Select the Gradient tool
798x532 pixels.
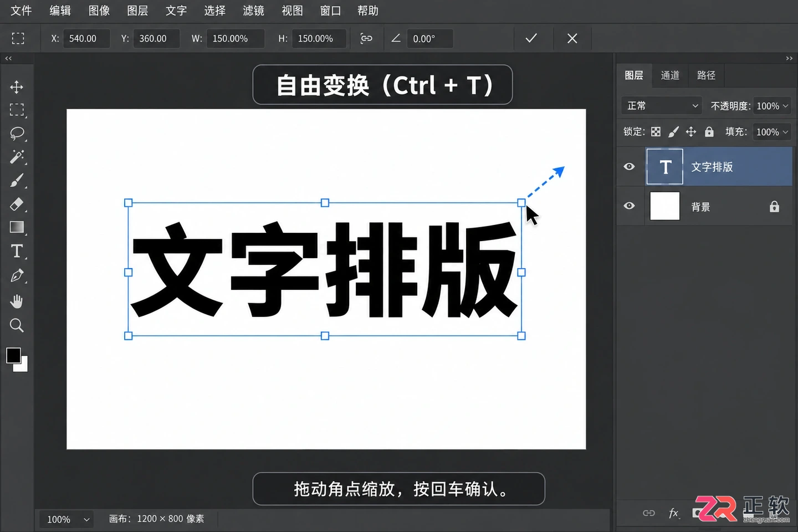(17, 227)
